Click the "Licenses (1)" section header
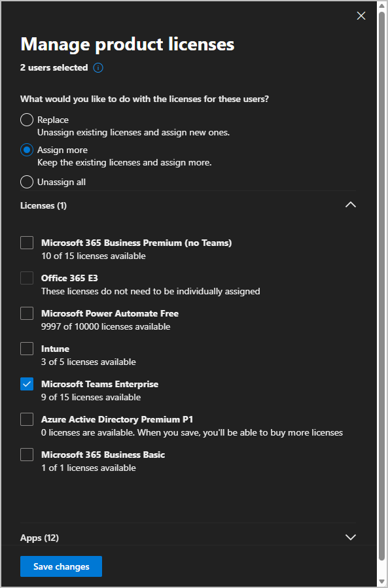The height and width of the screenshot is (588, 388). [x=43, y=205]
